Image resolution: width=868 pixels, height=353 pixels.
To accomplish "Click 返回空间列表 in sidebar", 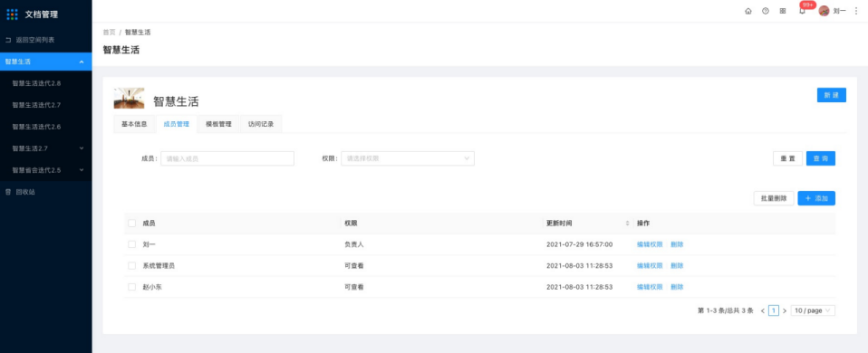I will [x=34, y=40].
